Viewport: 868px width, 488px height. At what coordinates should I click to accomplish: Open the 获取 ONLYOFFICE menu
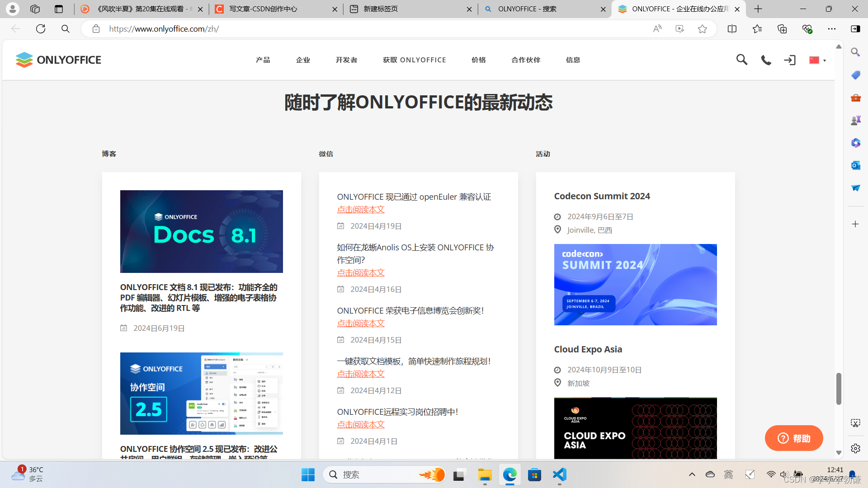tap(414, 60)
